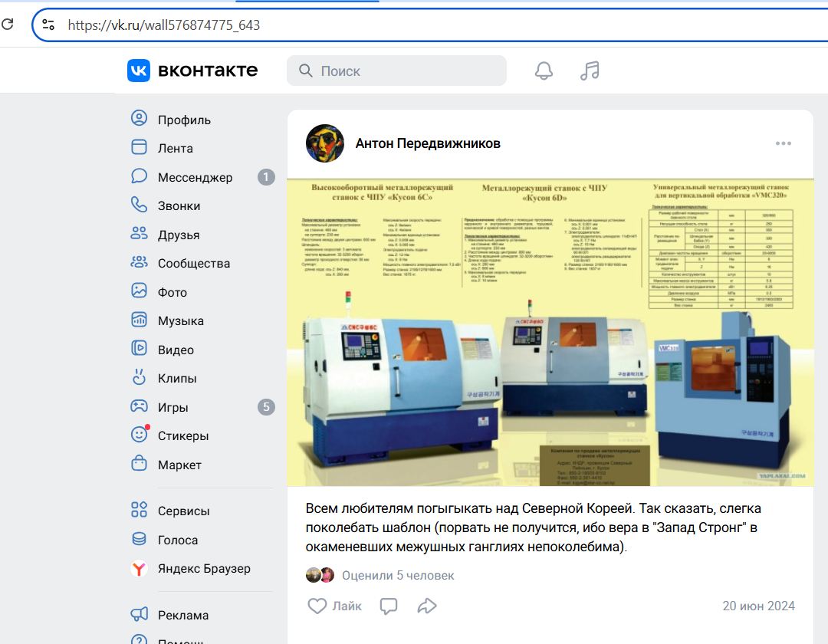Screen dimensions: 828x644
Task: Click the Профиль sidebar icon
Action: point(139,118)
